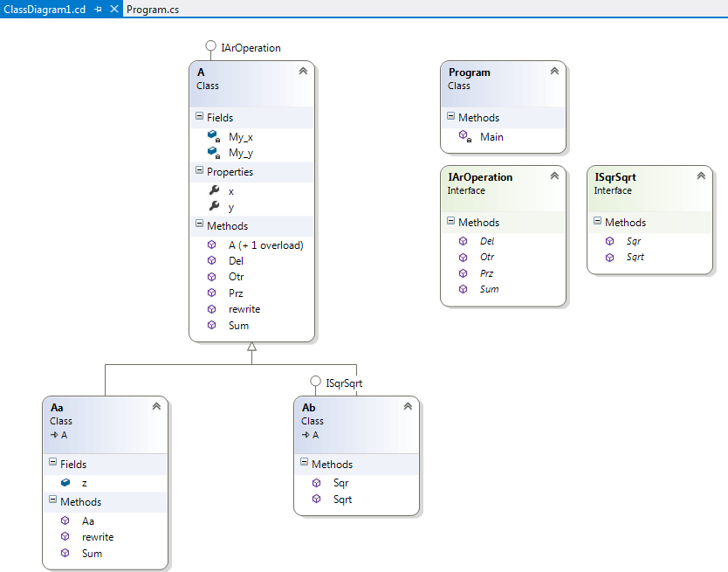The width and height of the screenshot is (728, 572).
Task: Click the My_y field icon in class A
Action: 214,152
